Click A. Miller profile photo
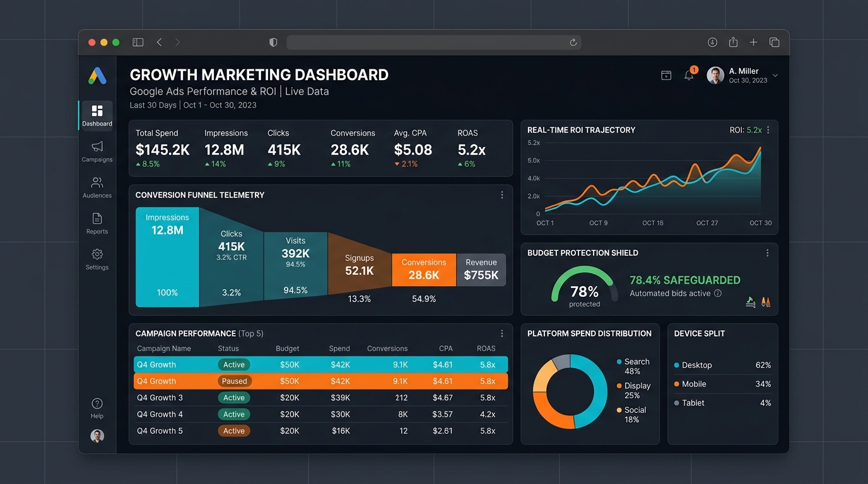Screen dimensions: 868x484 [715, 76]
